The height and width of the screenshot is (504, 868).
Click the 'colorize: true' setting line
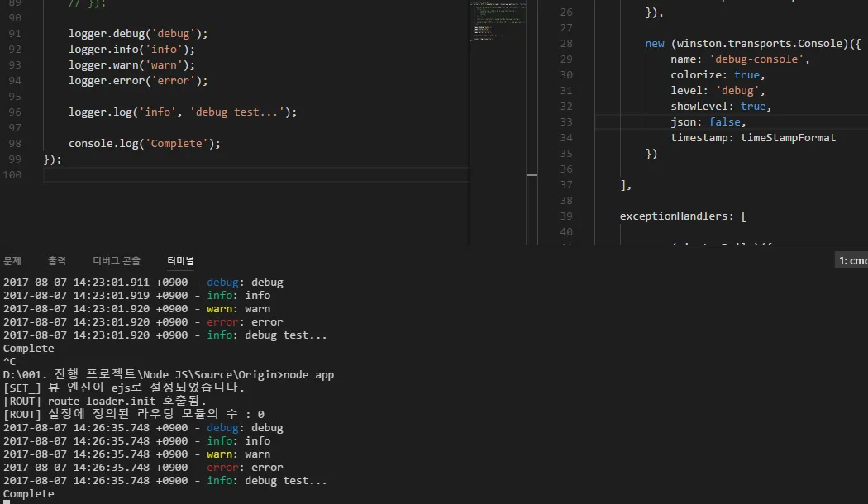[718, 74]
